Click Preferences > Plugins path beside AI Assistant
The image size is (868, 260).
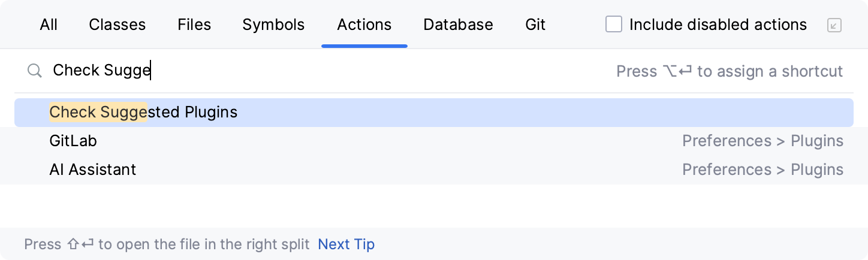(762, 170)
